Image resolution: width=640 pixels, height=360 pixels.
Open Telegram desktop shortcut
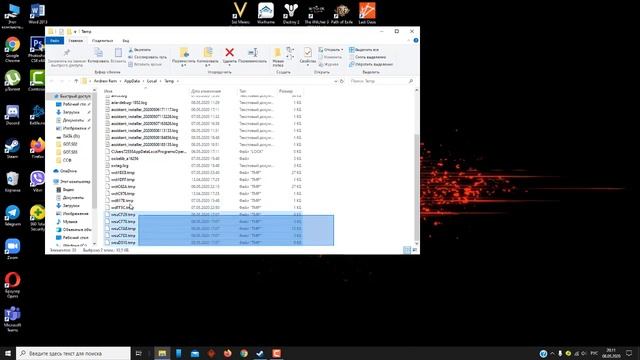coord(12,216)
